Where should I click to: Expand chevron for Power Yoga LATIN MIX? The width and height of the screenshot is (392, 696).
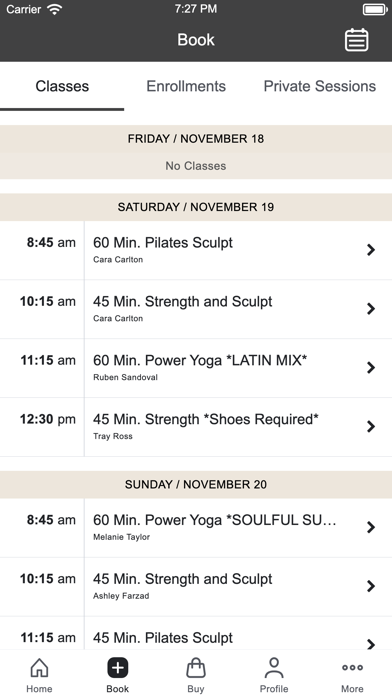coord(371,368)
